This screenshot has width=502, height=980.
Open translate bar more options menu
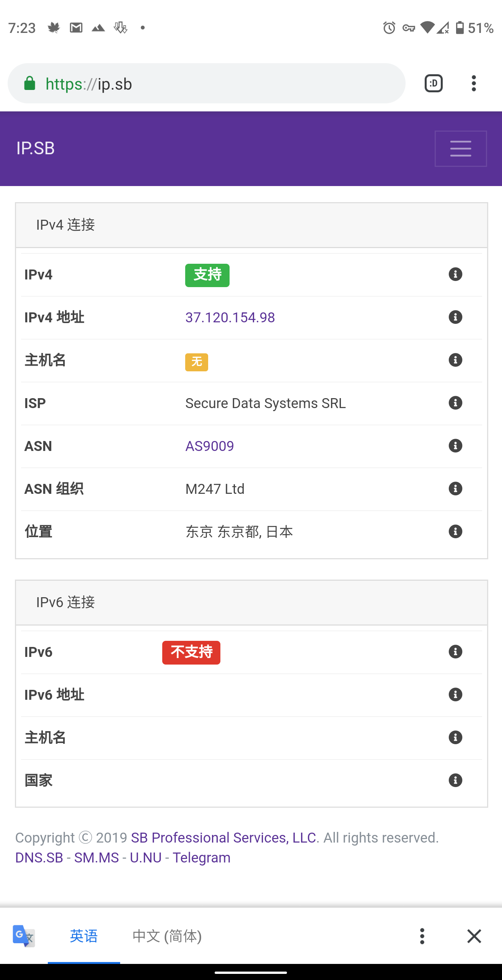[x=422, y=936]
